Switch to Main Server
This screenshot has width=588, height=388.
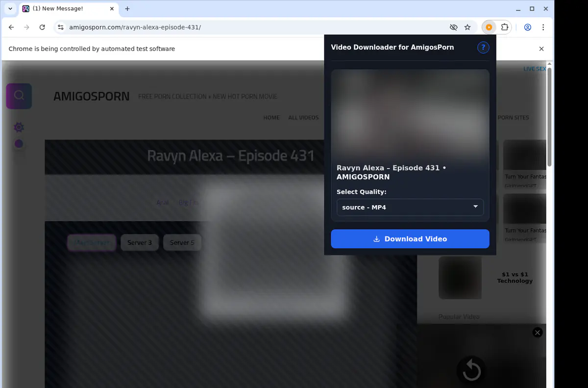click(x=92, y=243)
